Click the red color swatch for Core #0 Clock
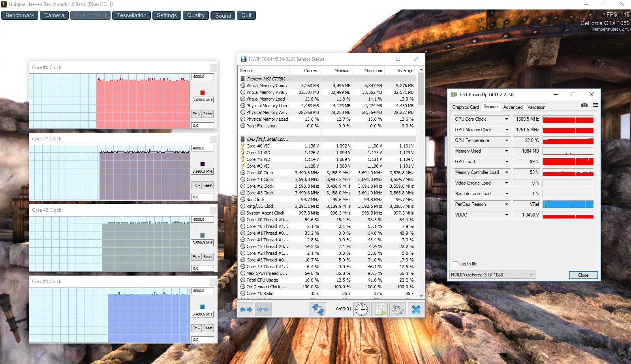Viewport: 631px width, 364px height. tap(203, 93)
